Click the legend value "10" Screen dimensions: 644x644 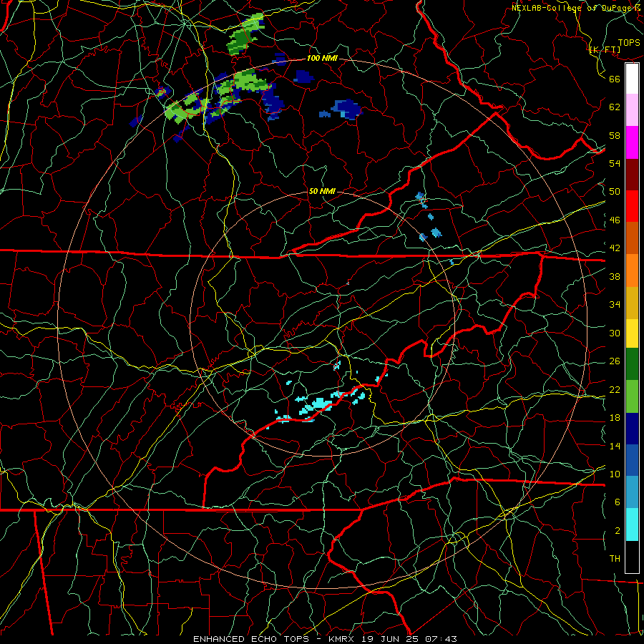[615, 474]
